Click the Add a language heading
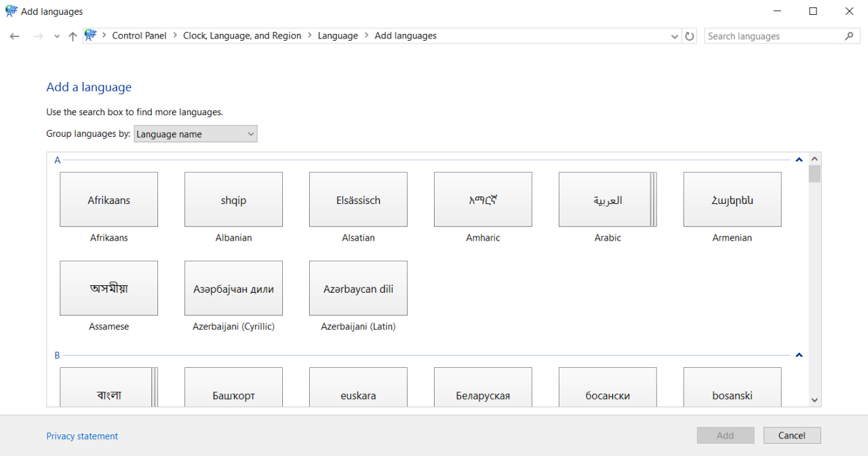Viewport: 868px width, 456px height. tap(89, 87)
